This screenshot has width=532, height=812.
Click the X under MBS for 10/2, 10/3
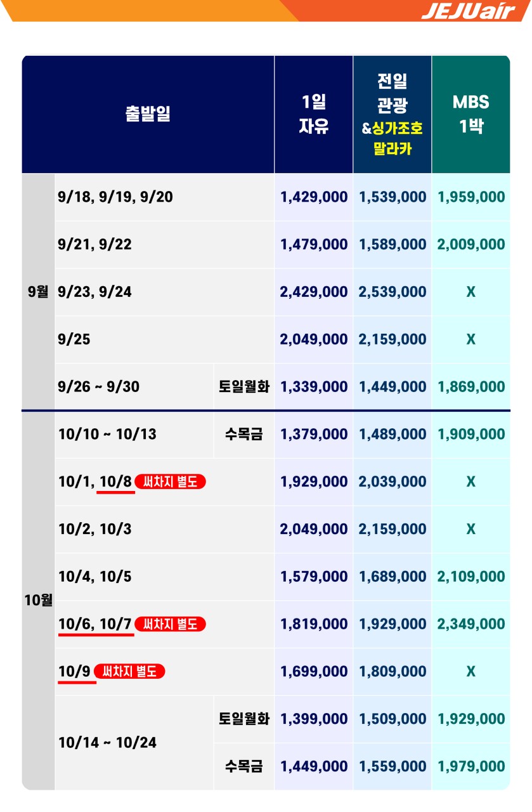pos(471,529)
